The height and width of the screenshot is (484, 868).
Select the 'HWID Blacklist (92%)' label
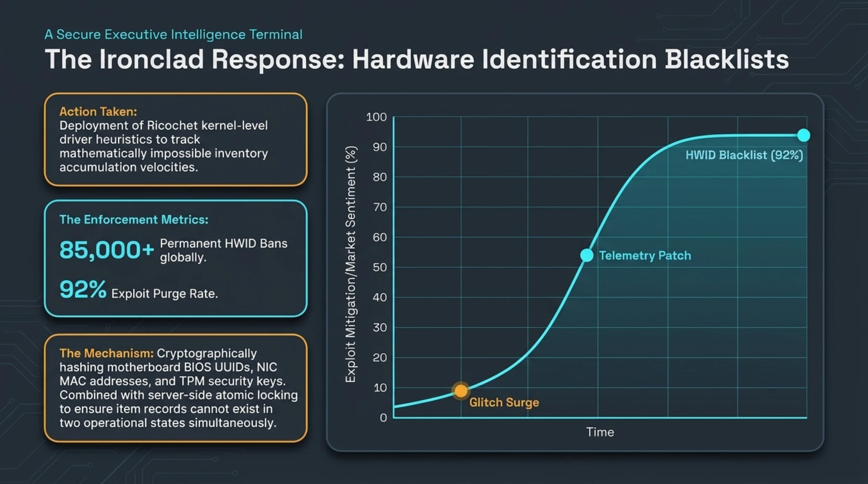click(744, 155)
